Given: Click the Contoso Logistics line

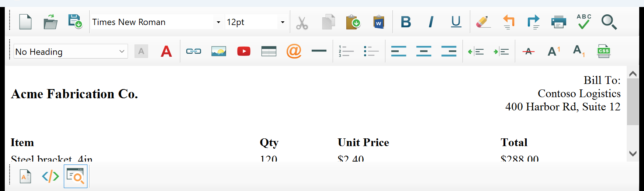Looking at the screenshot, I should click(x=579, y=93).
